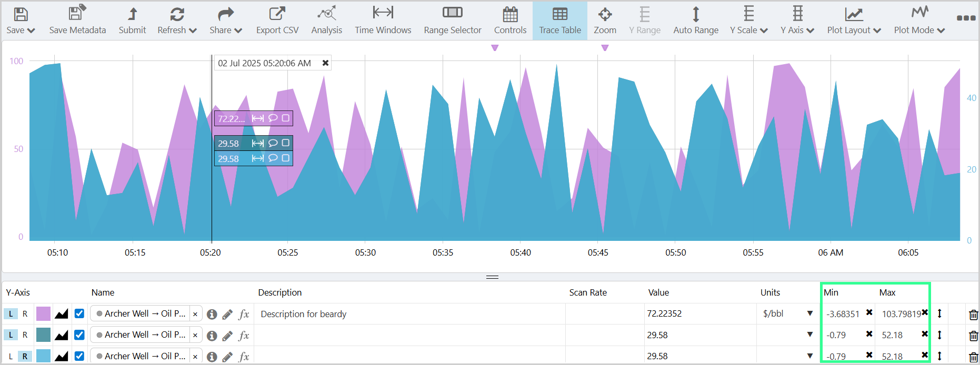Uncheck visibility checkbox for first trace

click(x=79, y=313)
